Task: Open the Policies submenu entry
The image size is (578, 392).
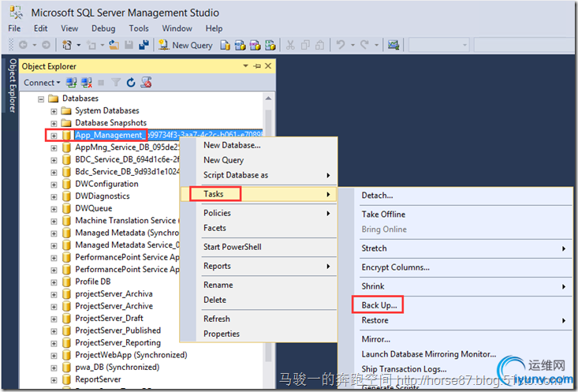Action: [x=259, y=213]
